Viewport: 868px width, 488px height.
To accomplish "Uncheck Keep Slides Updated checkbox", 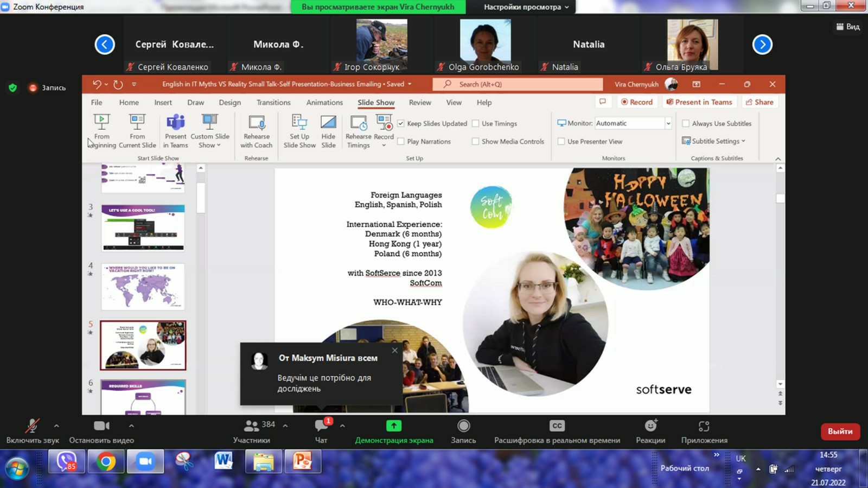I will pyautogui.click(x=401, y=124).
